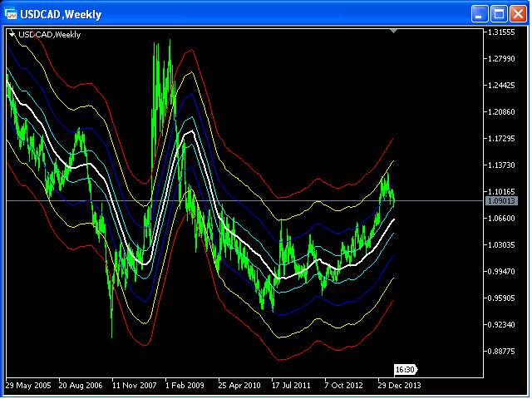Click the 1 Feb 2009 date label
532x399 pixels.
[185, 386]
